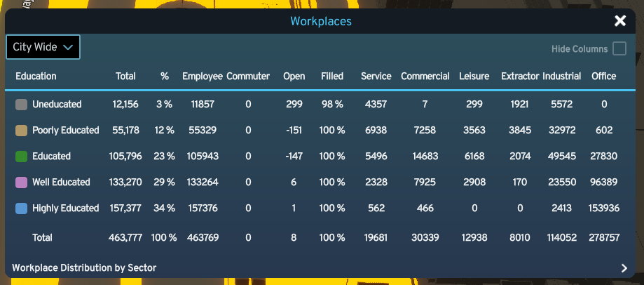Click the Educated industrial value 49545

point(562,157)
